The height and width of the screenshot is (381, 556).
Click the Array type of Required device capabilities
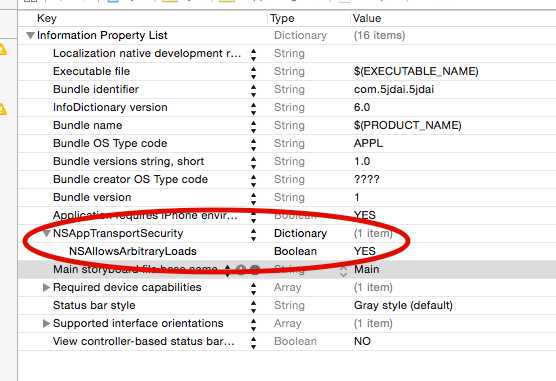click(287, 287)
